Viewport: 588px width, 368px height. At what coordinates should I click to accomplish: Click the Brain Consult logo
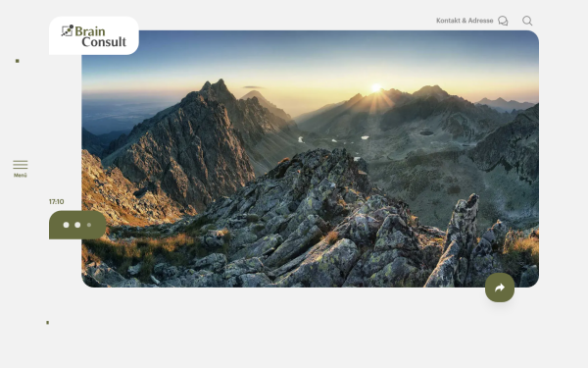[94, 36]
